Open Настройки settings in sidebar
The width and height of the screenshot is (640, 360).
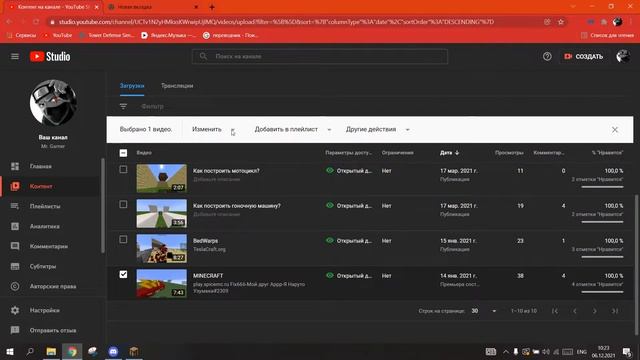coord(44,310)
